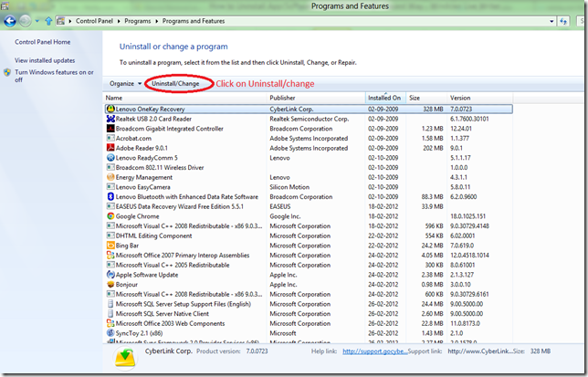Click the Windows features shield icon
Screen dimensions: 588x377
click(7, 72)
